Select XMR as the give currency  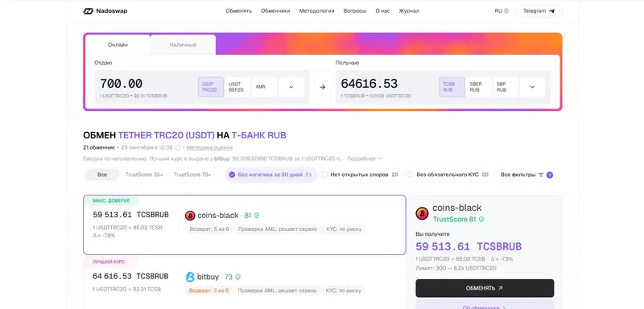(x=264, y=87)
